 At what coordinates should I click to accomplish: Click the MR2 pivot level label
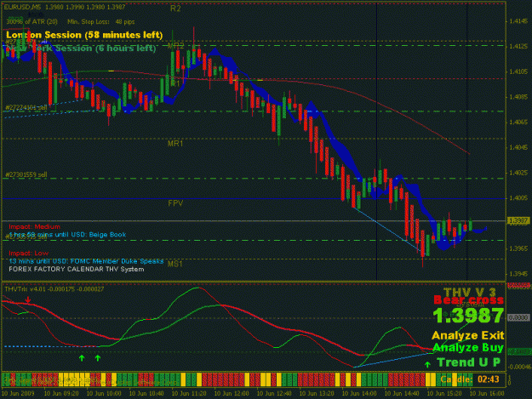(x=175, y=45)
